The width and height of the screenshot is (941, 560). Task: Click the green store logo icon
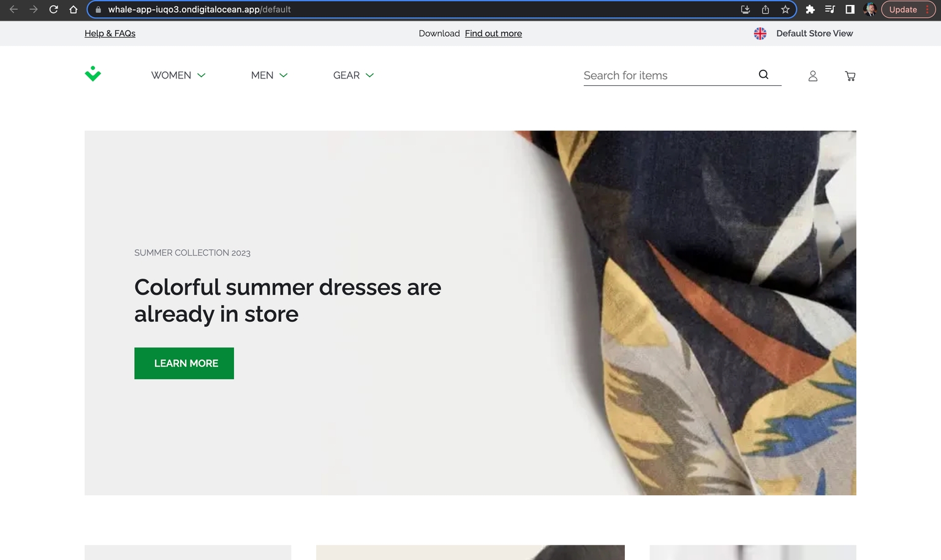coord(93,74)
